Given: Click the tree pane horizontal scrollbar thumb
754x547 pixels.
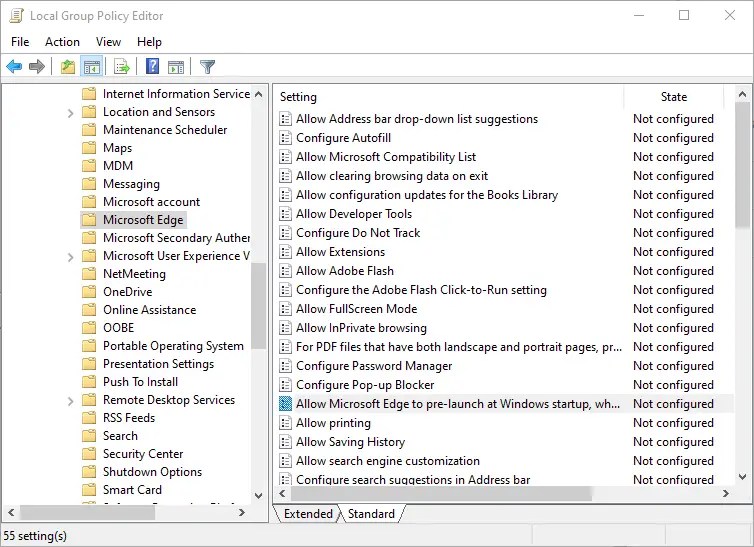Looking at the screenshot, I should [88, 512].
